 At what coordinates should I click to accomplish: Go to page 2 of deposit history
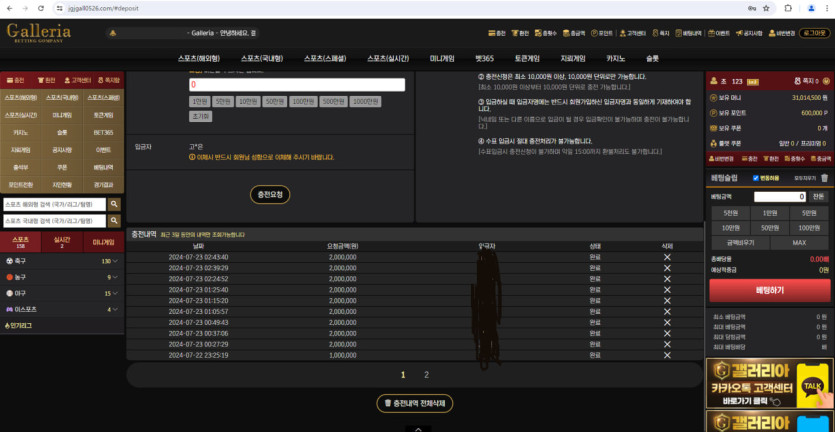pyautogui.click(x=426, y=375)
